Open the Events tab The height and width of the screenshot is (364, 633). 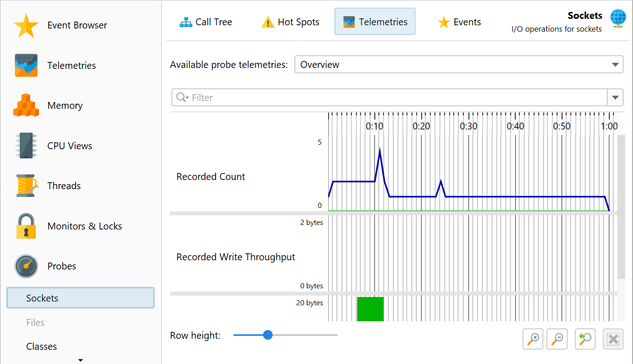coord(459,22)
